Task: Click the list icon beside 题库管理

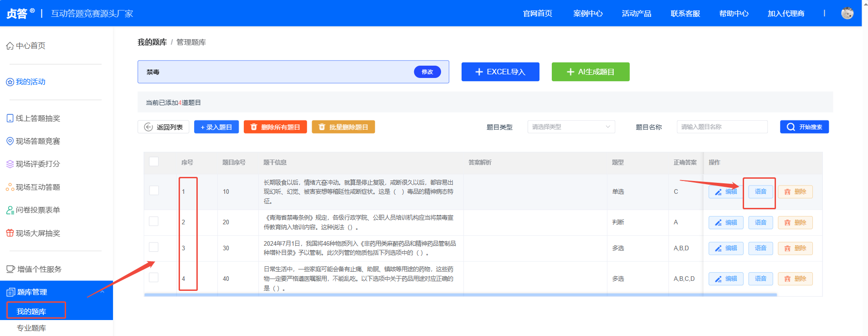Action: [x=10, y=292]
